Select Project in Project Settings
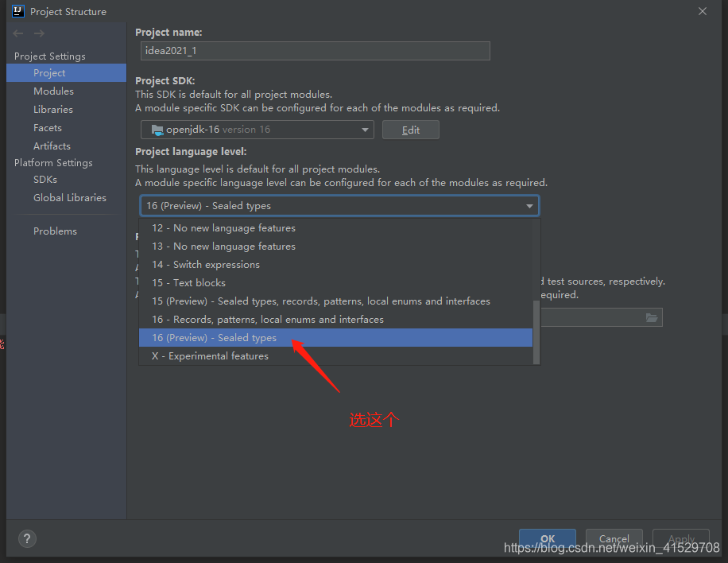Screen dimensions: 728x563 click(x=67, y=73)
